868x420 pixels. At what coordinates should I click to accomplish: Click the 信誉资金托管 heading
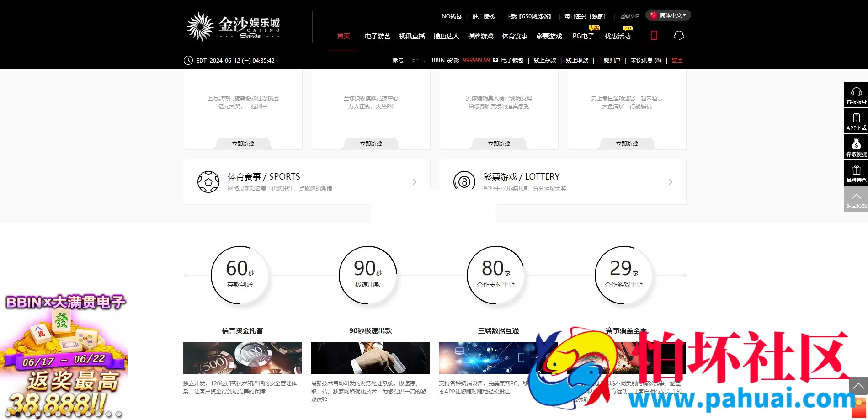242,330
